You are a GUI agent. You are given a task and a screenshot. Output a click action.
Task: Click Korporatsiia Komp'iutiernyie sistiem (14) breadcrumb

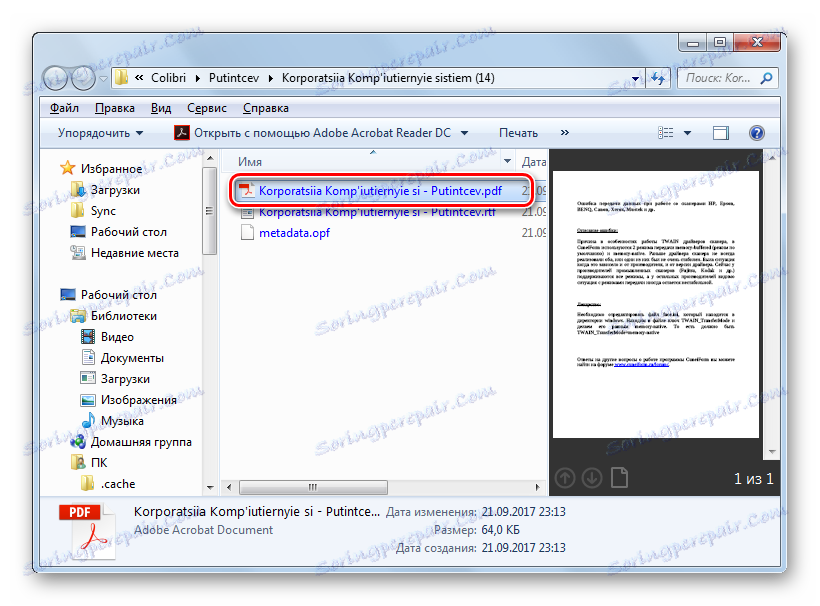[x=388, y=78]
